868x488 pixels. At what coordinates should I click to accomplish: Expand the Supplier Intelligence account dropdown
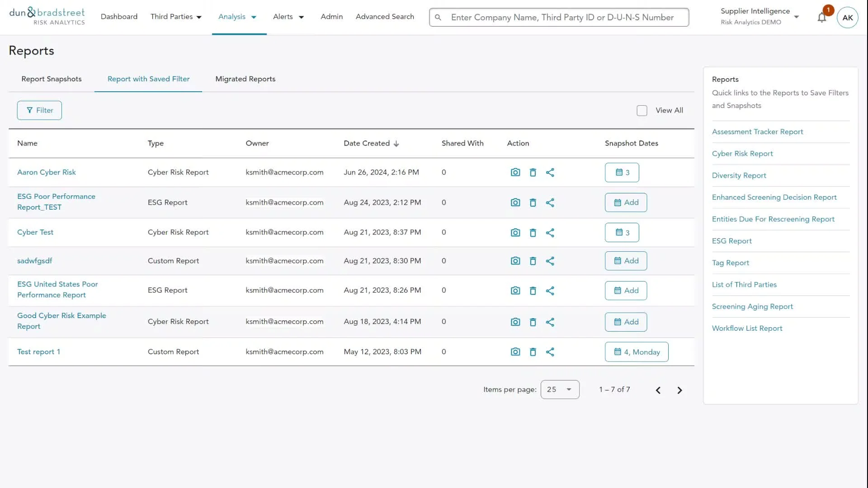coord(796,17)
